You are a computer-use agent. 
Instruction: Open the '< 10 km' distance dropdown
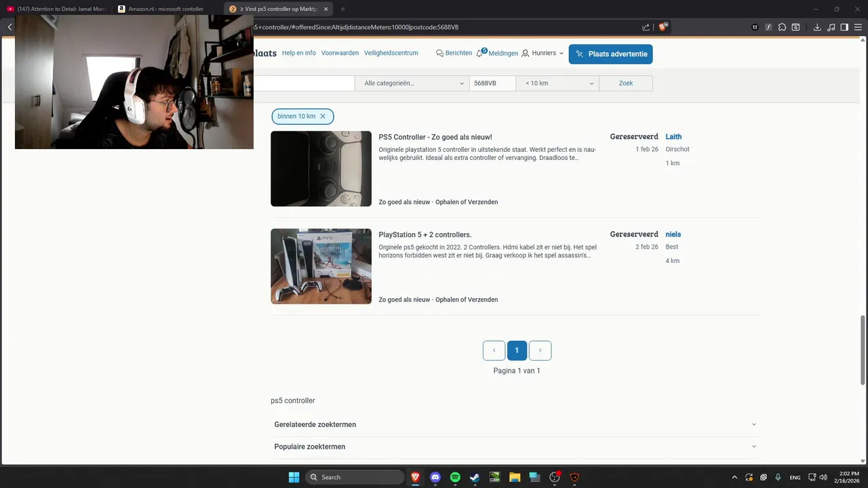pyautogui.click(x=557, y=83)
